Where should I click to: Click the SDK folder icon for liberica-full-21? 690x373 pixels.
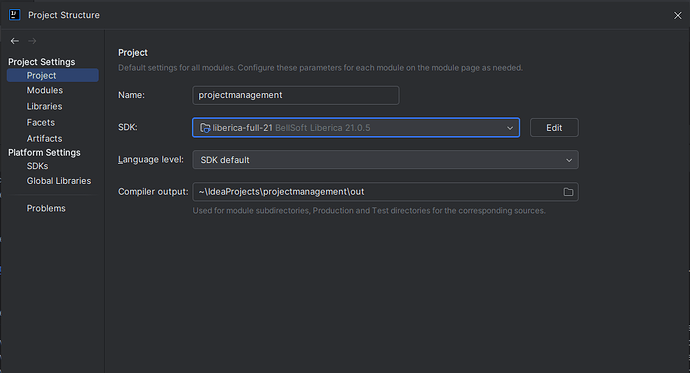205,128
